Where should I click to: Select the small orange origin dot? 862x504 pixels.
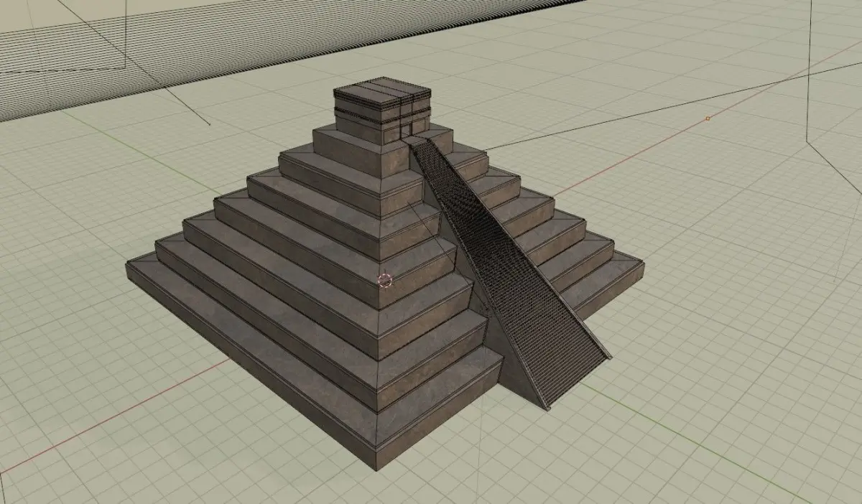708,118
